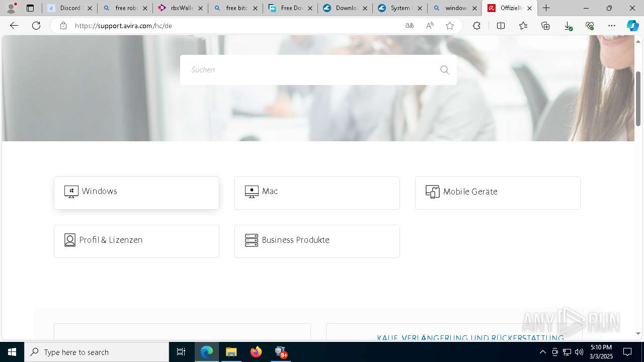This screenshot has height=362, width=644.
Task: Switch to the Free Download tab
Action: pyautogui.click(x=290, y=8)
